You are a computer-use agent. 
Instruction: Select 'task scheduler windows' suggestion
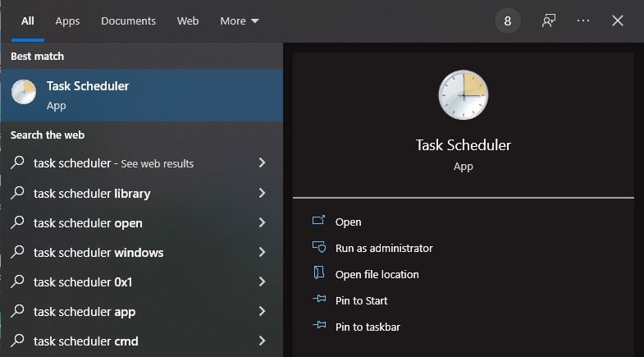[x=142, y=252]
